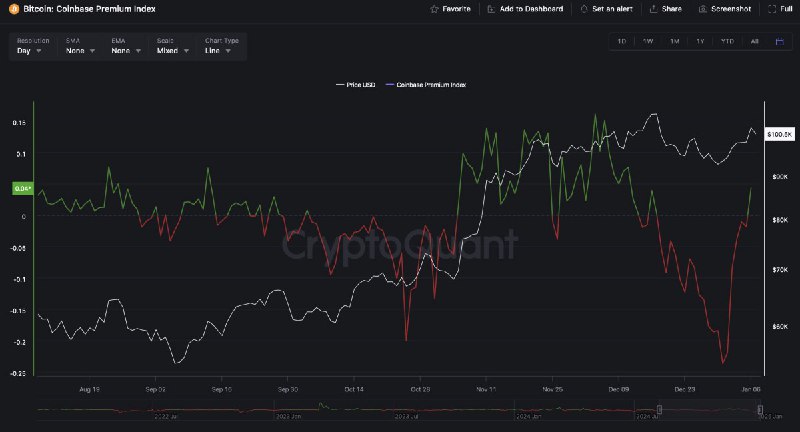Click the Dec 09 date axis label
Screen dimensions: 800x432
618,389
